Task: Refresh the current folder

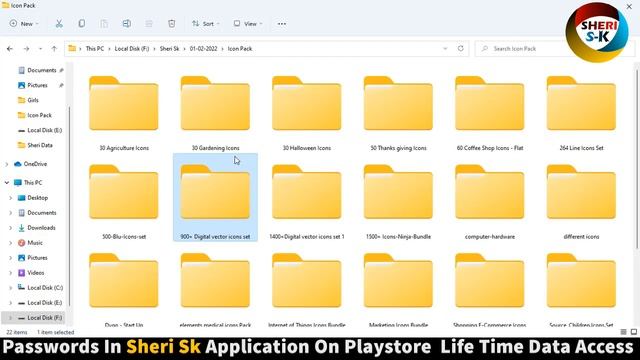Action: pyautogui.click(x=460, y=49)
